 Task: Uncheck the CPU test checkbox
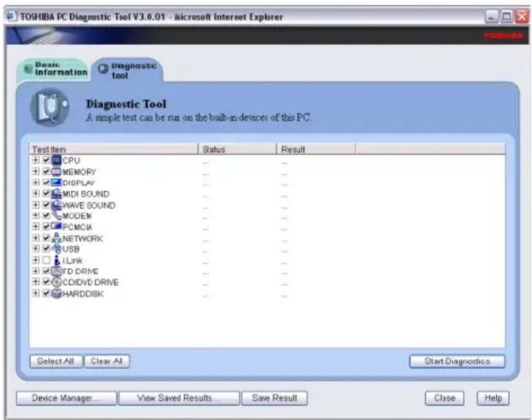click(x=47, y=160)
